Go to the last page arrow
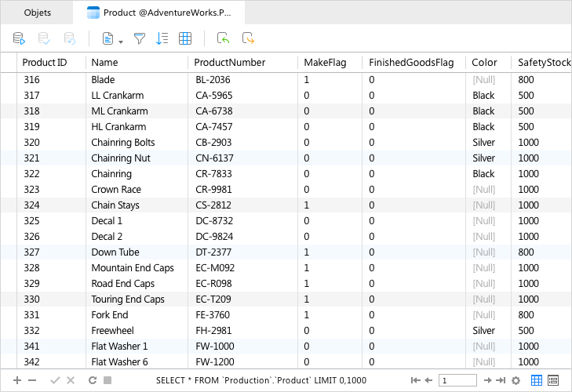Viewport: 572px width, 392px height. point(501,380)
